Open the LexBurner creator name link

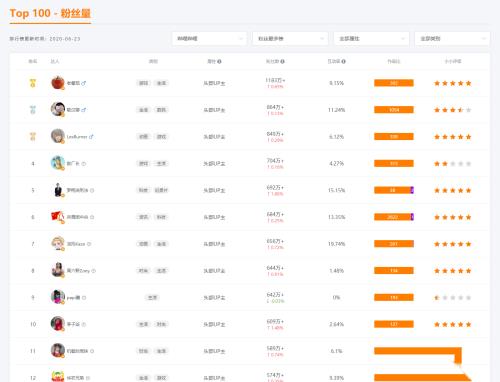coord(77,137)
